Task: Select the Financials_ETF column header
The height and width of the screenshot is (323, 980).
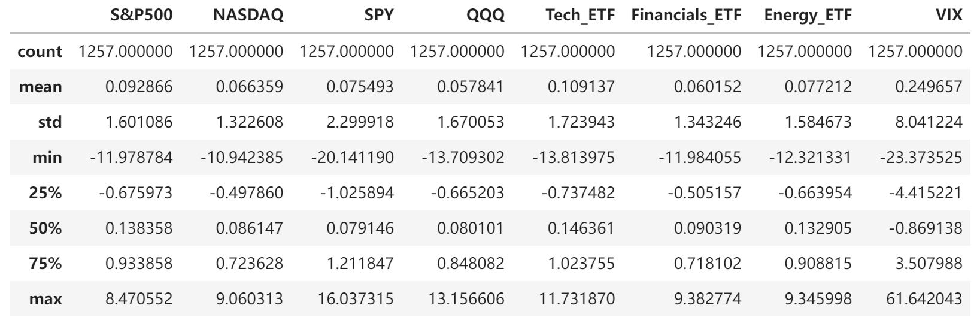Action: click(686, 16)
